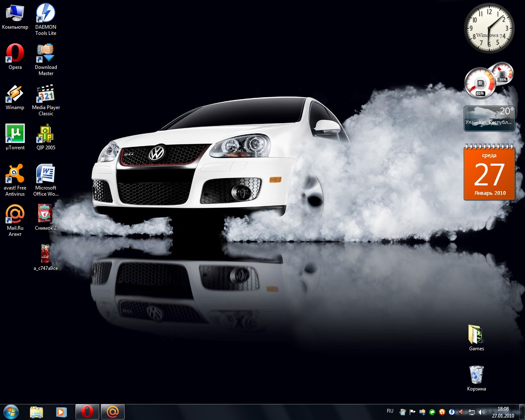Click the avast! Free Antivirus shortcut

(15, 175)
